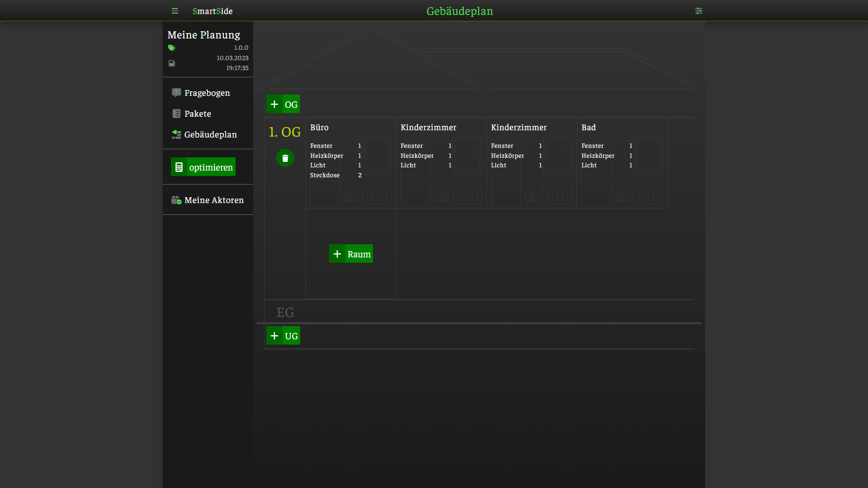Click the Meine Aktoren icon

click(x=176, y=200)
